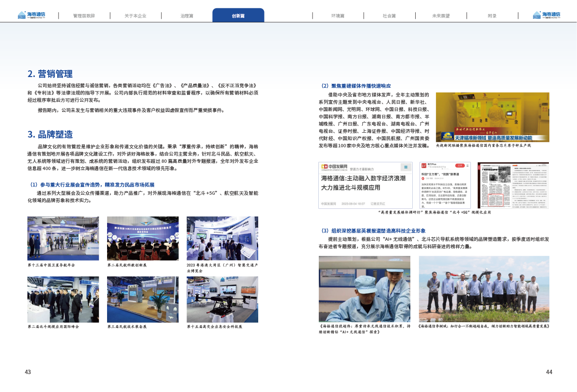Click the first tab left of 关于本企业
The image size is (577, 392).
84,16
